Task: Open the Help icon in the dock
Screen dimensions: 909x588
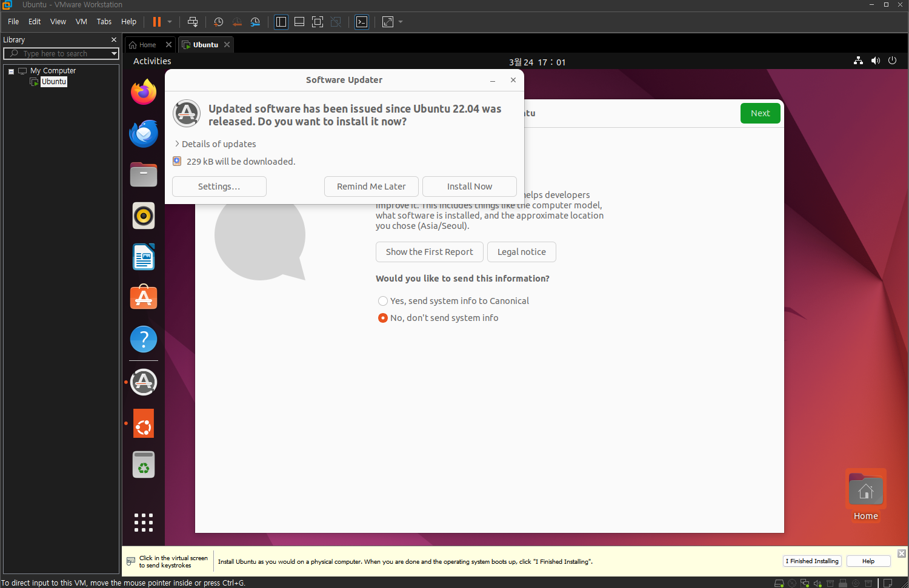Action: pos(144,339)
